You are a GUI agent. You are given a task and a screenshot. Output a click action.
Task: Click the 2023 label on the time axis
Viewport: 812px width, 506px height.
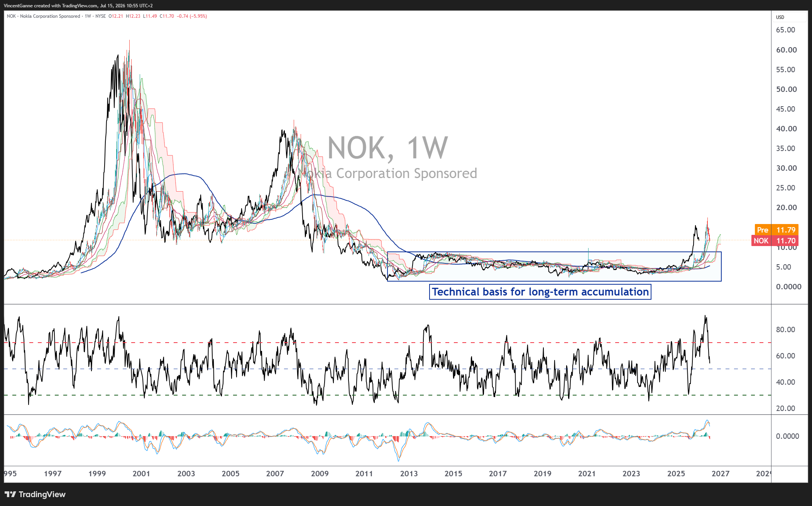pyautogui.click(x=631, y=474)
